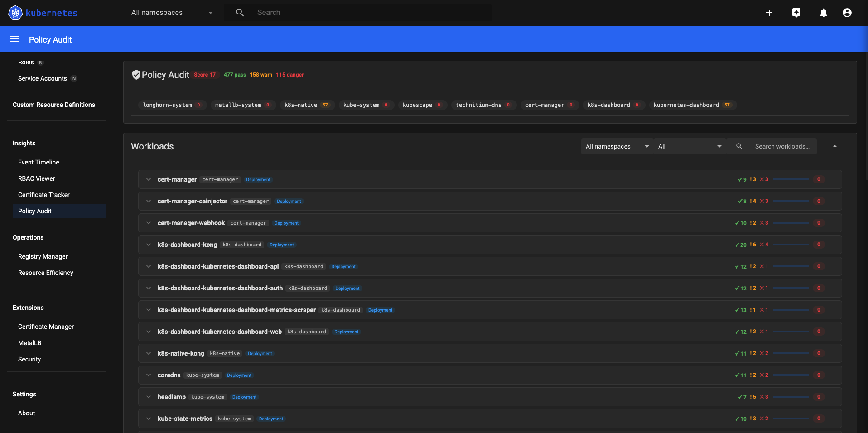Open the notifications bell

[824, 13]
